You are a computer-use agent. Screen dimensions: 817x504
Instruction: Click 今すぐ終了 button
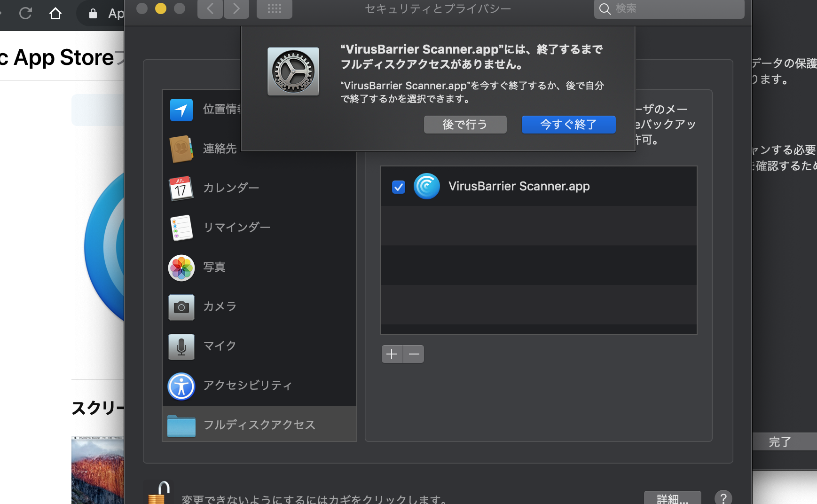tap(569, 125)
